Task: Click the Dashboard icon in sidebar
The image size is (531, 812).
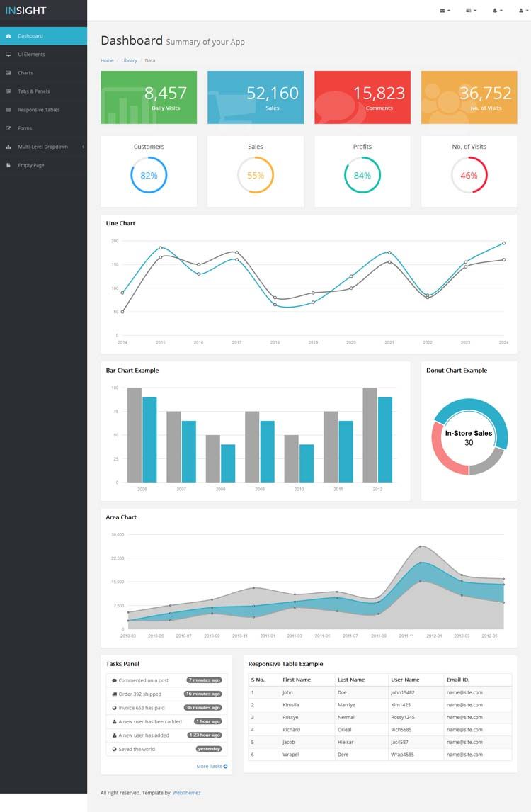Action: 8,36
